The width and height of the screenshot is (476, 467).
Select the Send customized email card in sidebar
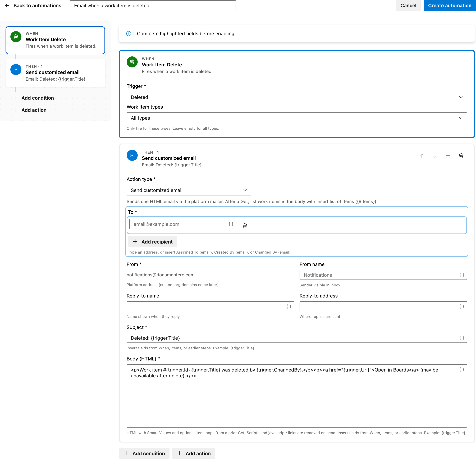pos(55,73)
